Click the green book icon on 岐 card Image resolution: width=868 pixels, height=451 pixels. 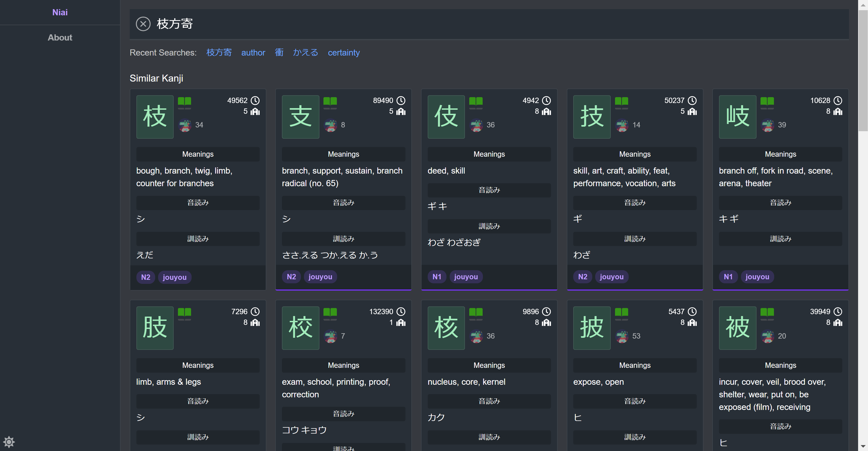pos(767,101)
